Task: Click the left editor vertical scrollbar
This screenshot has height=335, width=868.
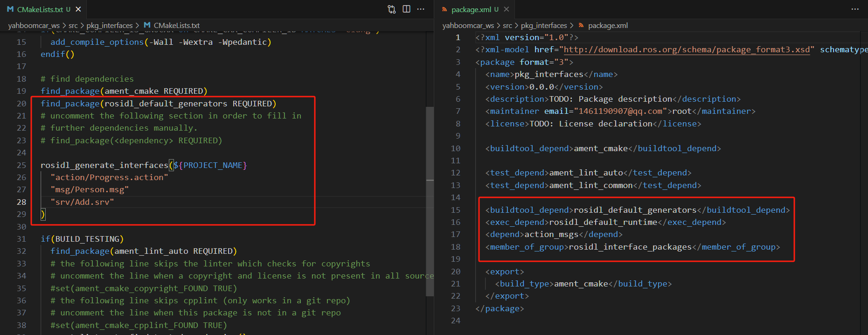Action: click(x=430, y=201)
